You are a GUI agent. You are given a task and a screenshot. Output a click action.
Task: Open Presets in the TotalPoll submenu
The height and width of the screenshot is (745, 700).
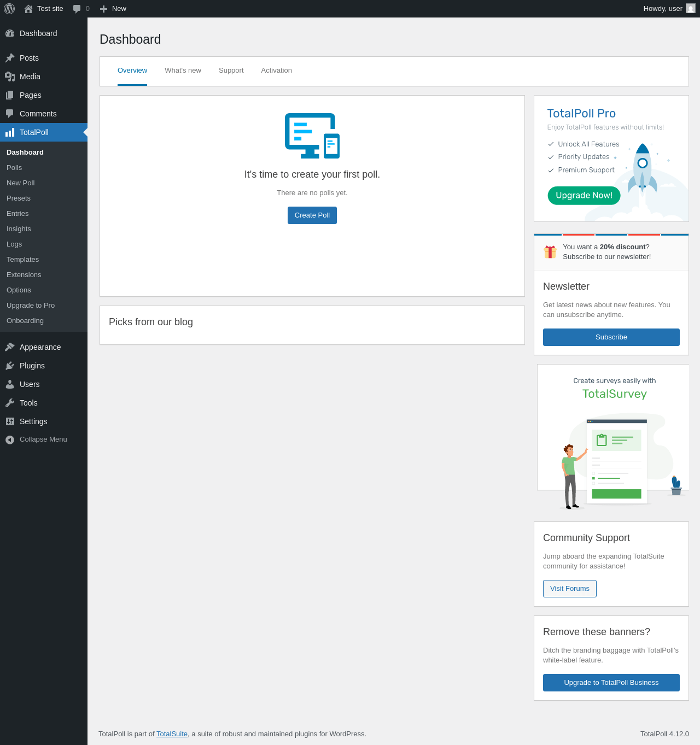pyautogui.click(x=44, y=198)
